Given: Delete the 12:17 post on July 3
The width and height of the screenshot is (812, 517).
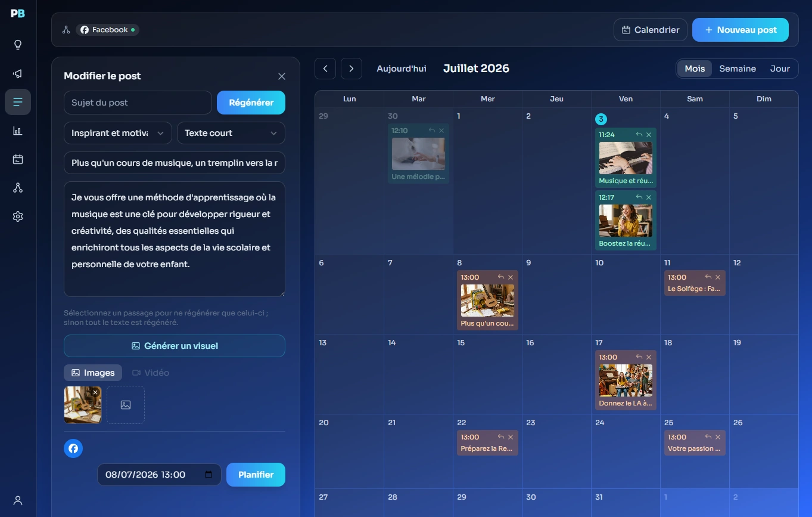Looking at the screenshot, I should (649, 197).
